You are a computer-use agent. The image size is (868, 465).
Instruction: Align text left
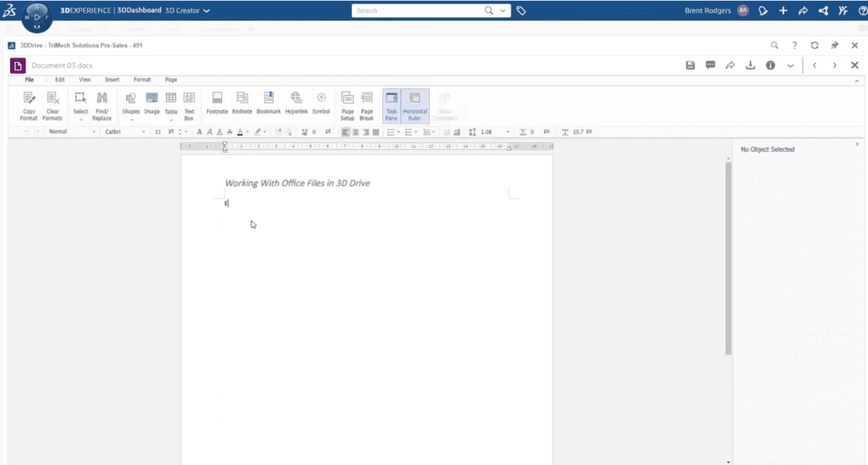coord(346,132)
